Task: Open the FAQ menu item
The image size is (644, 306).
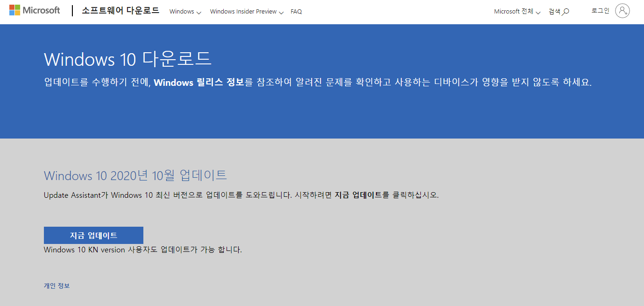Action: tap(296, 12)
